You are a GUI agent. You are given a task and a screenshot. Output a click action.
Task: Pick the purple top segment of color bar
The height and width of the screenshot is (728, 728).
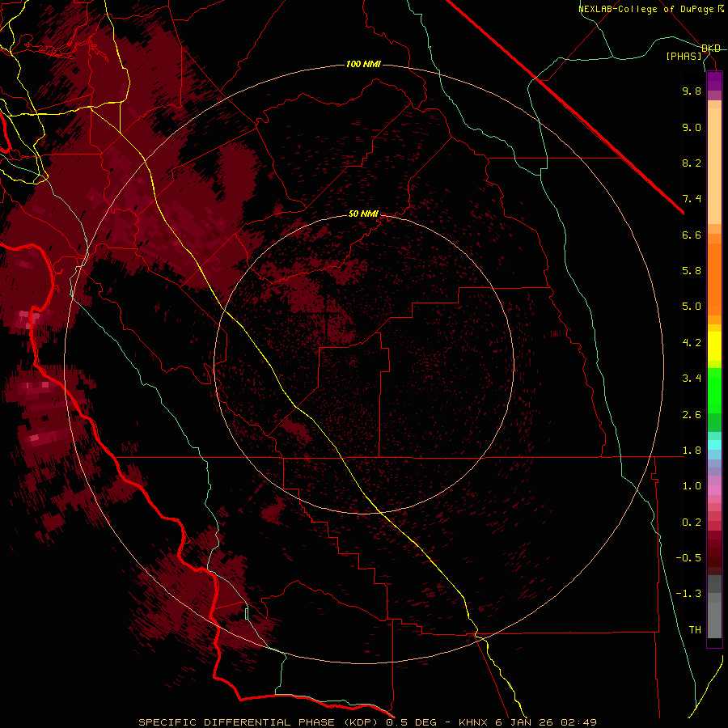click(x=714, y=81)
